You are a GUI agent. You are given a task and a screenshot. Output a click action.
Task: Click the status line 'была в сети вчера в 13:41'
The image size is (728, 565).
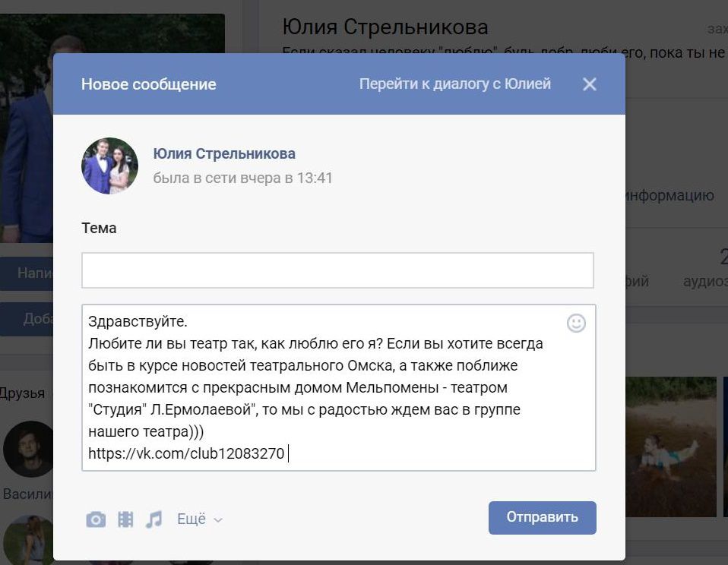243,178
